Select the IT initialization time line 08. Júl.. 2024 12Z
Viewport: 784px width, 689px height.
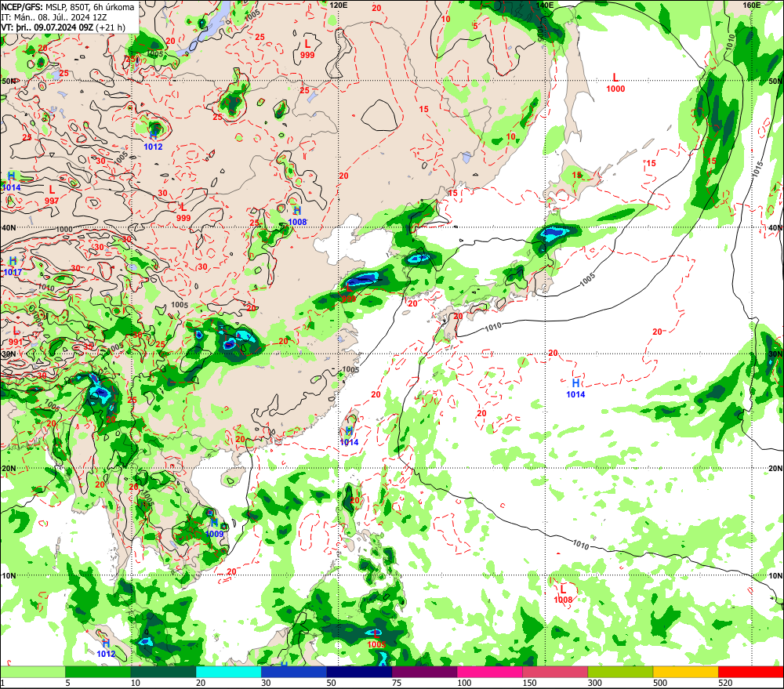click(54, 17)
